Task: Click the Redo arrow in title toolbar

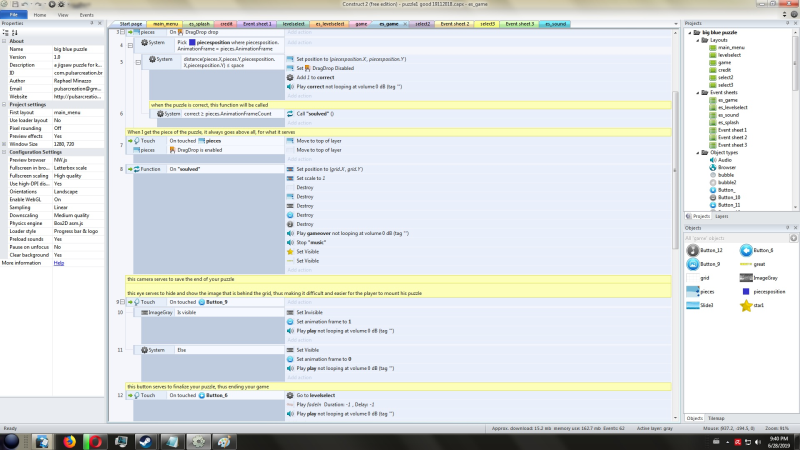Action: click(38, 4)
